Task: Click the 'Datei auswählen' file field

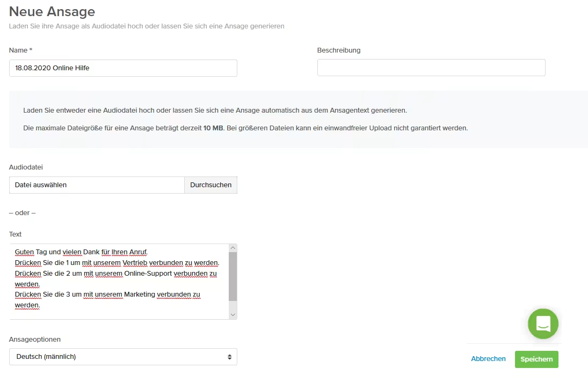Action: [x=97, y=185]
